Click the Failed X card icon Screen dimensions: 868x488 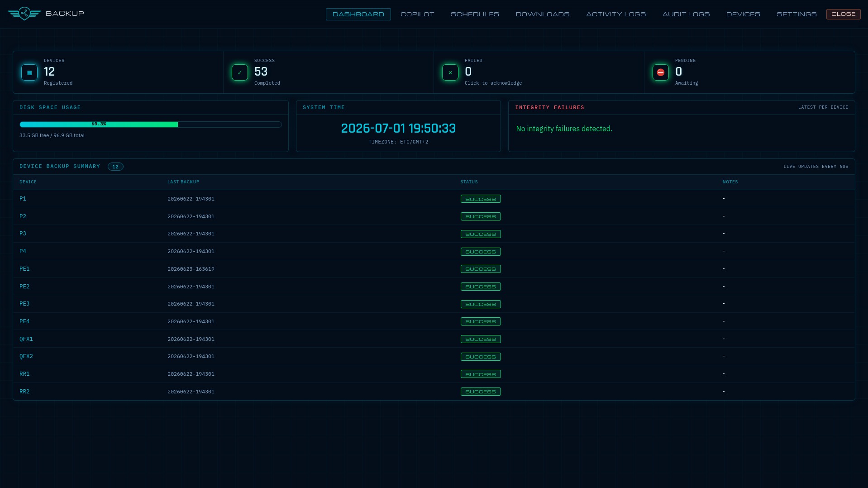coord(450,72)
